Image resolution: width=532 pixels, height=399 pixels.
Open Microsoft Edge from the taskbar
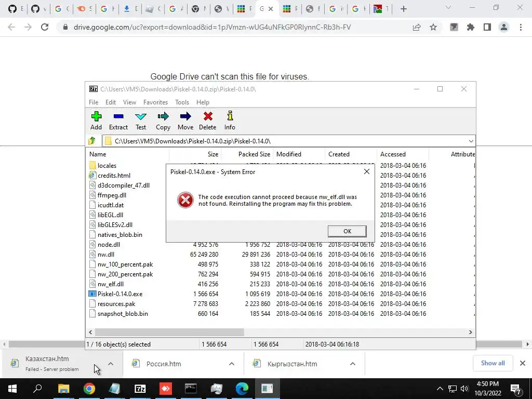(x=242, y=389)
